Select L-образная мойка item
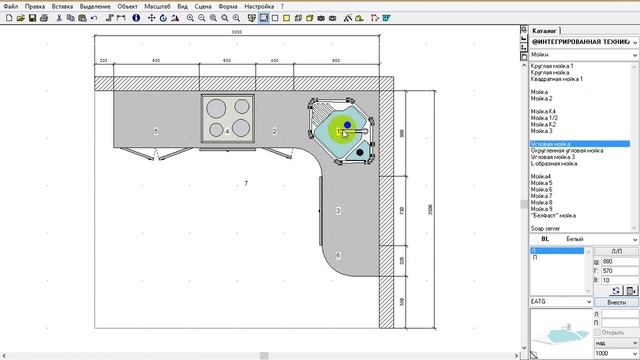640x360 pixels. coord(554,164)
